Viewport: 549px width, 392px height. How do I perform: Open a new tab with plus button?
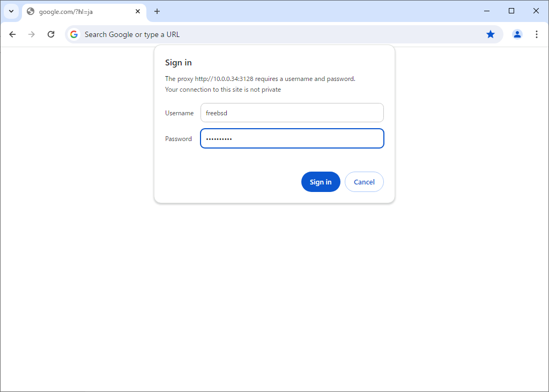157,11
